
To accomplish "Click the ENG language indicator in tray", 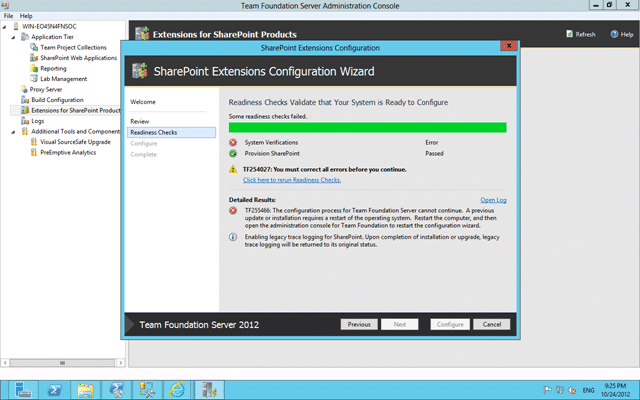I will tap(588, 390).
